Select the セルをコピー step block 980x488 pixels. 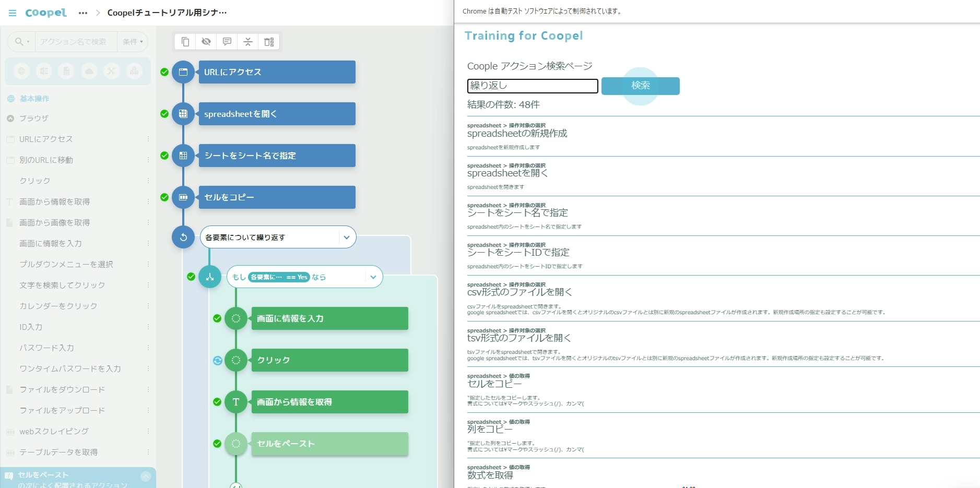277,197
